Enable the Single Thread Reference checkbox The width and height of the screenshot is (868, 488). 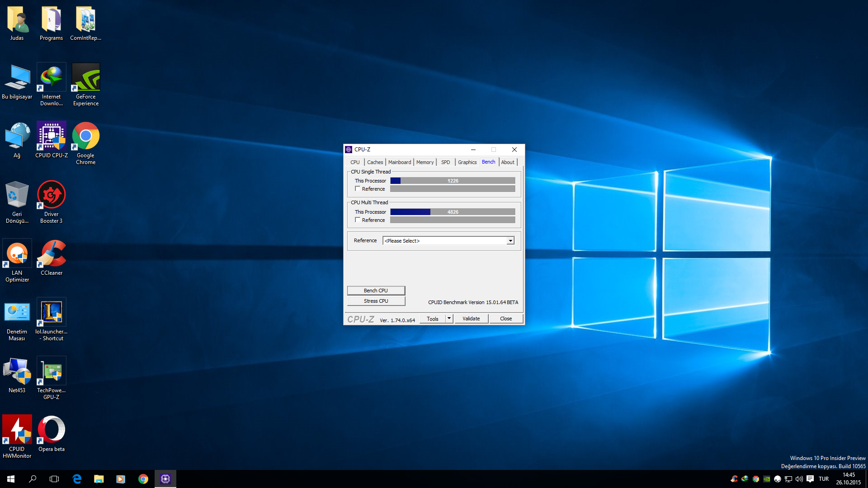pos(358,189)
